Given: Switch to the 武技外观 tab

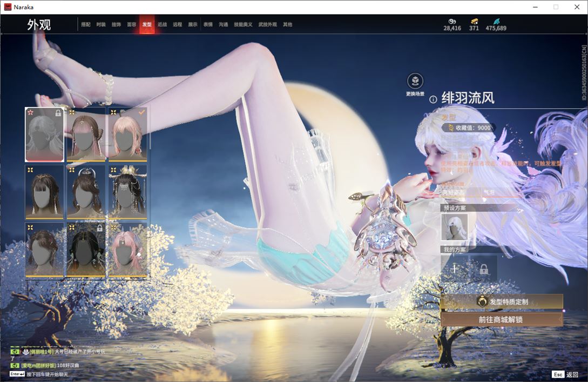Looking at the screenshot, I should click(x=267, y=24).
